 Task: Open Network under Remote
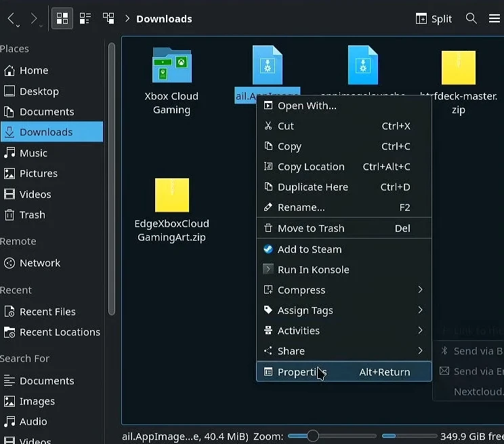coord(51,263)
